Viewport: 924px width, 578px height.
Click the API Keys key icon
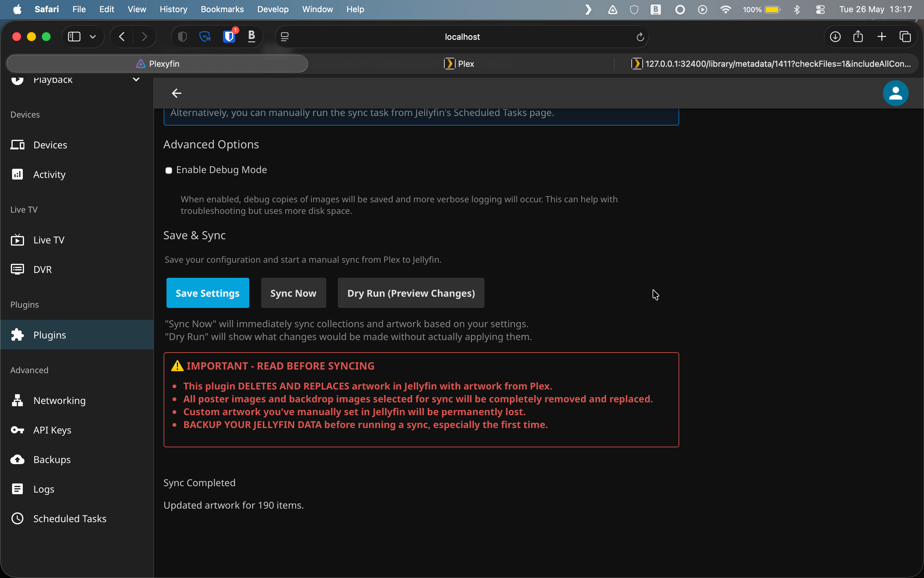(x=17, y=430)
